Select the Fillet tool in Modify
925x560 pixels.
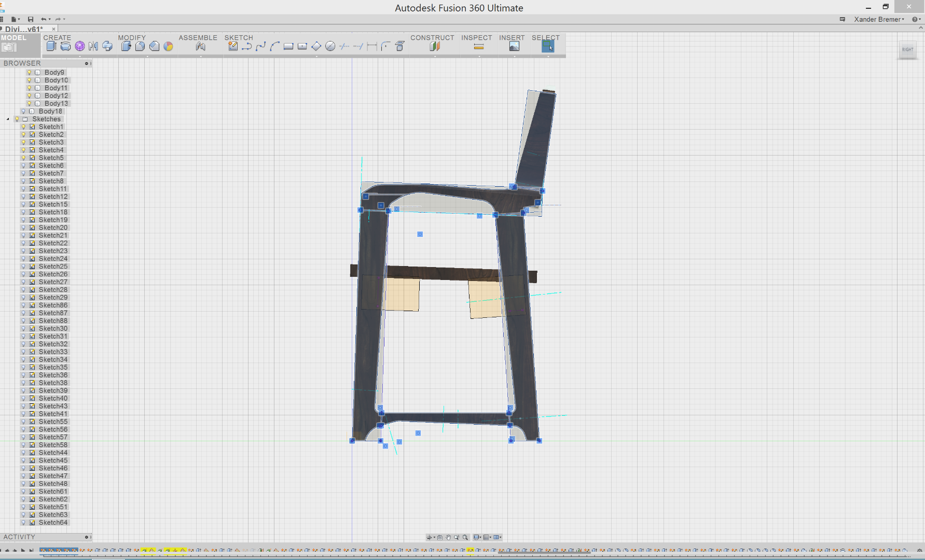(140, 46)
